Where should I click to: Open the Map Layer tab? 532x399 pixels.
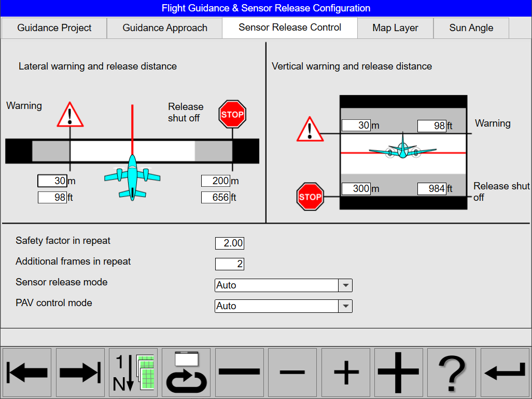(x=395, y=27)
